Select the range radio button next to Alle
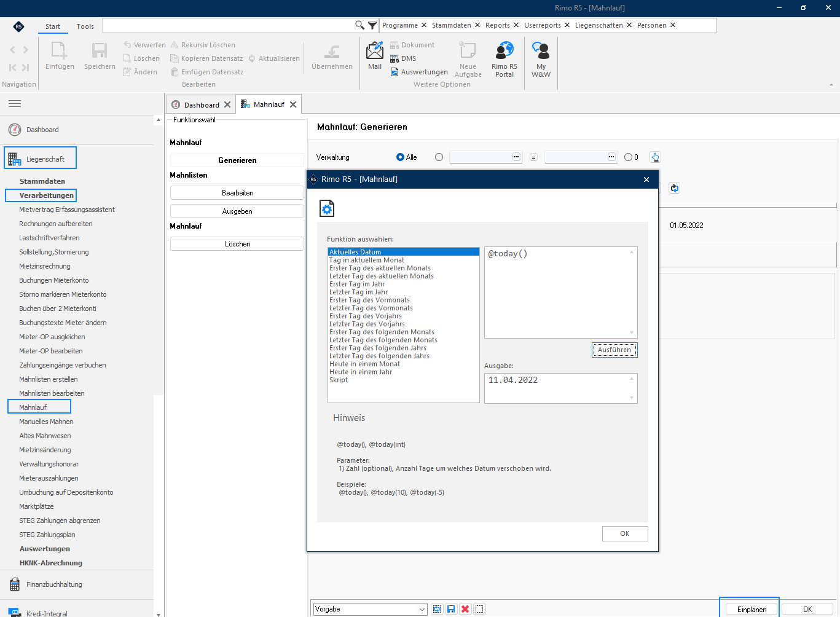The image size is (840, 617). click(439, 157)
